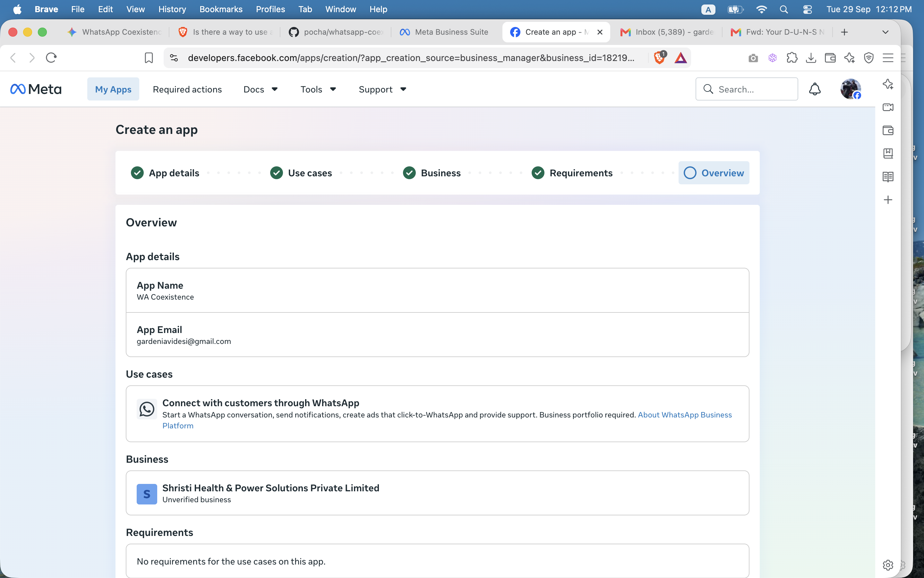Viewport: 924px width, 578px height.
Task: Focus the address bar URL
Action: pyautogui.click(x=411, y=58)
